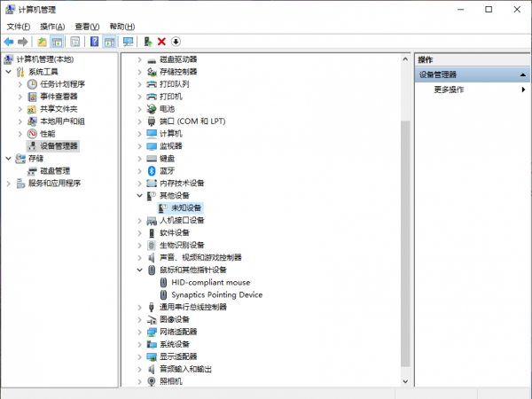The height and width of the screenshot is (399, 532).
Task: Toggle the show/hide console tree button
Action: coord(57,42)
